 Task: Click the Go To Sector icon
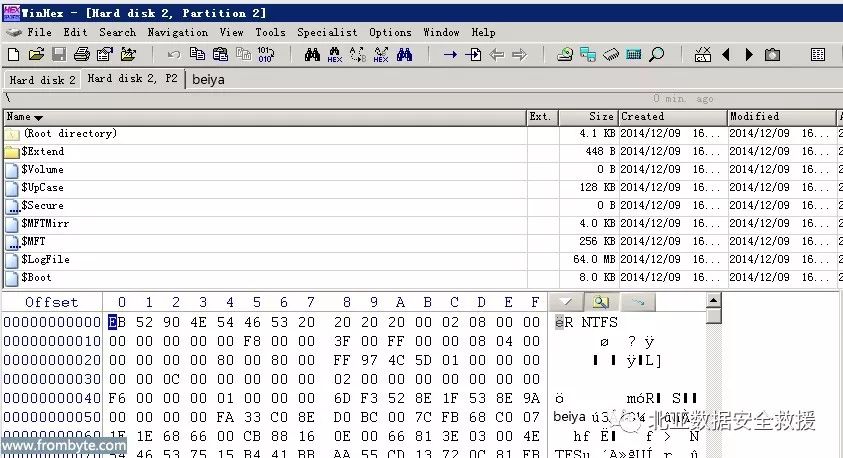click(x=473, y=54)
